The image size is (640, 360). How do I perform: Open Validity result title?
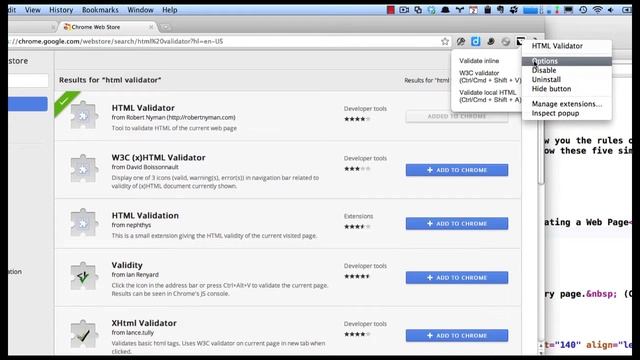[127, 265]
